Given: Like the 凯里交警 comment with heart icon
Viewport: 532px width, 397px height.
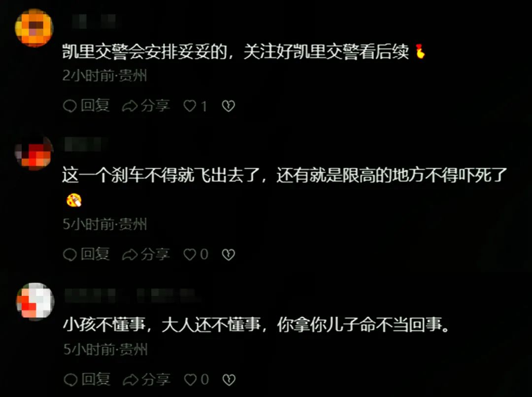Looking at the screenshot, I should 190,107.
